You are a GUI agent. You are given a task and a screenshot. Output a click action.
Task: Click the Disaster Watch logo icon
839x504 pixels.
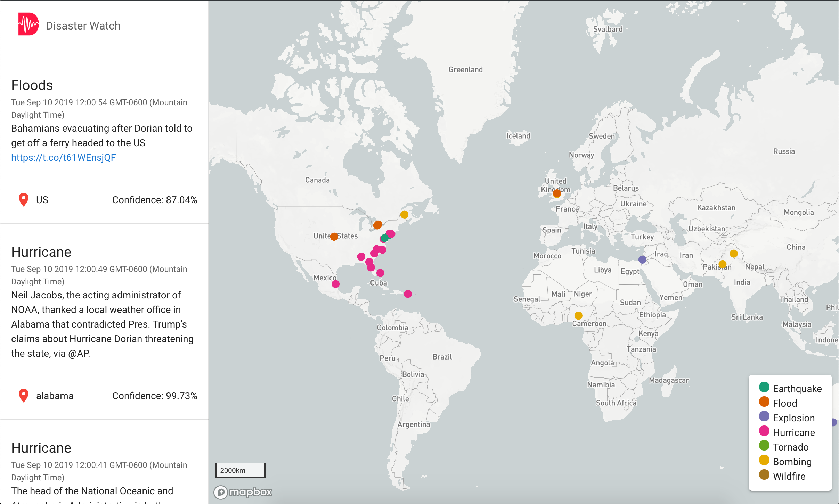point(28,24)
